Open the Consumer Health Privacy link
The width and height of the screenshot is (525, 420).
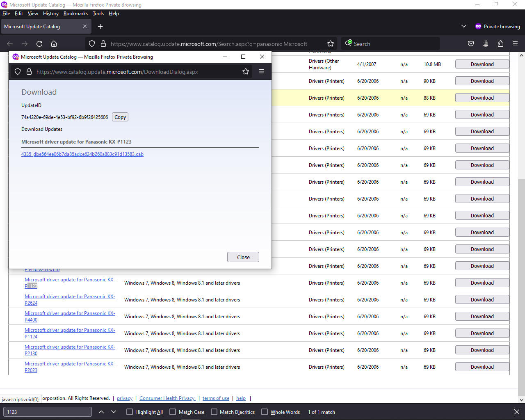pos(167,398)
